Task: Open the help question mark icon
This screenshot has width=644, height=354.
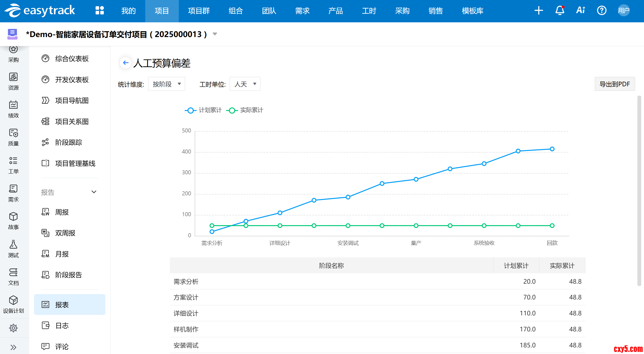Action: coord(602,11)
